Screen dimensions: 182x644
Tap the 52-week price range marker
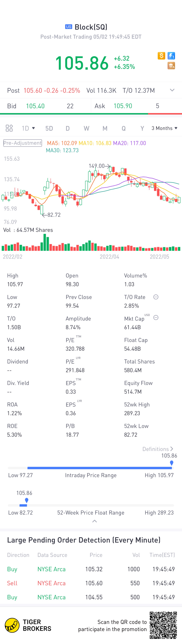tap(27, 500)
